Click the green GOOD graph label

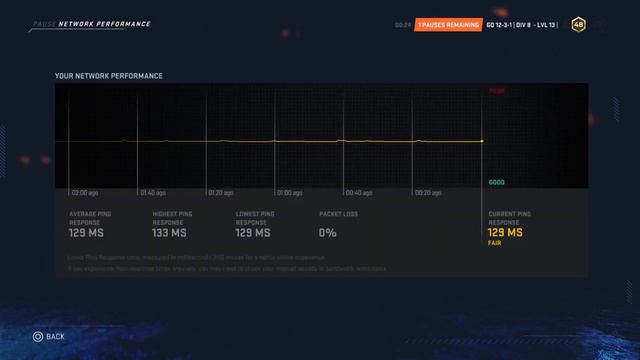tap(496, 182)
